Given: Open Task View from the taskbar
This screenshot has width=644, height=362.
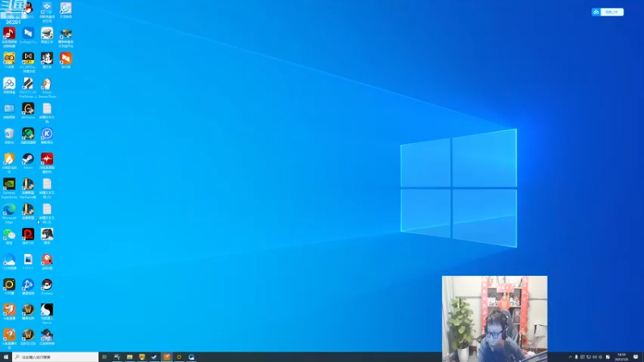Looking at the screenshot, I should (105, 357).
